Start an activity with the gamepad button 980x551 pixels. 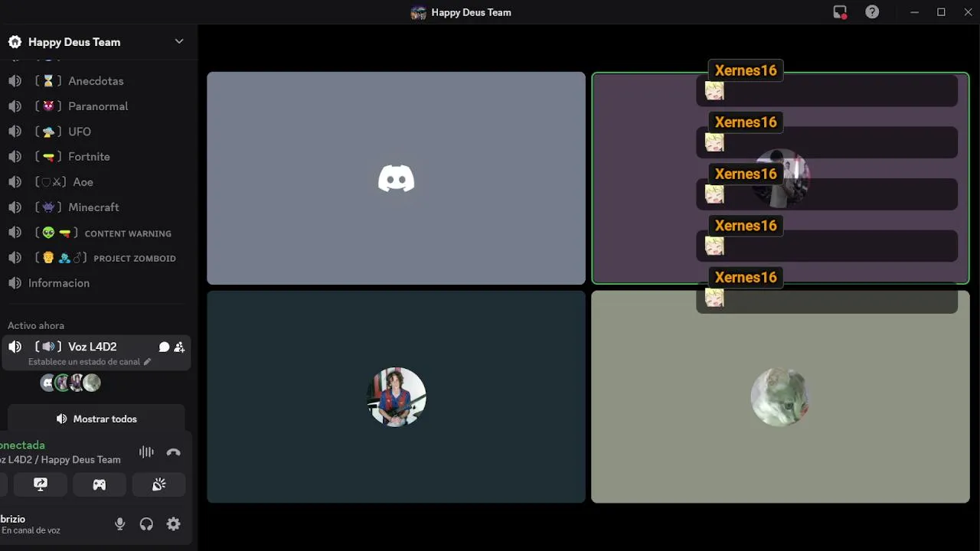pyautogui.click(x=100, y=484)
